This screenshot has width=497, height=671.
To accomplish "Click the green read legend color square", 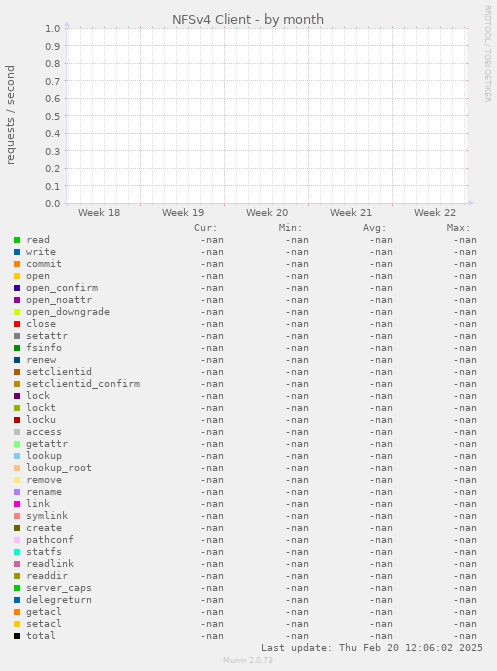I will pyautogui.click(x=17, y=240).
